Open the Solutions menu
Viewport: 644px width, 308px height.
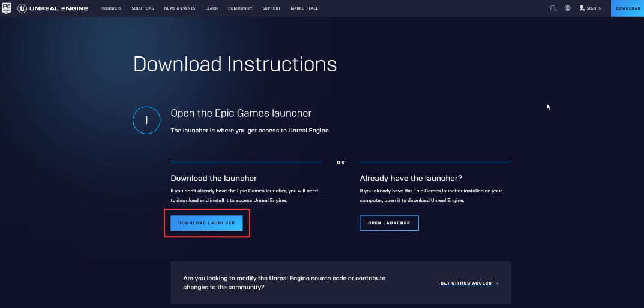(x=143, y=8)
